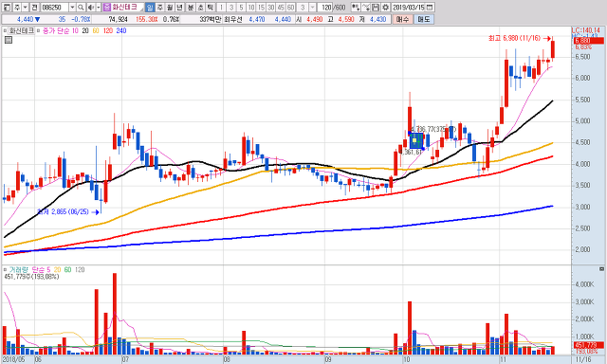Screen dimensions: 607x364
Task: Click the orange 60 moving average legend
Action: click(x=95, y=30)
